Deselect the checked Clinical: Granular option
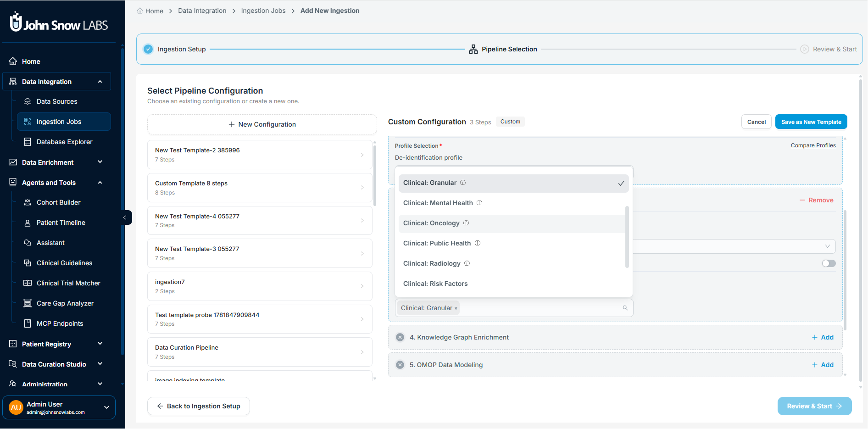The height and width of the screenshot is (429, 868). coord(513,183)
